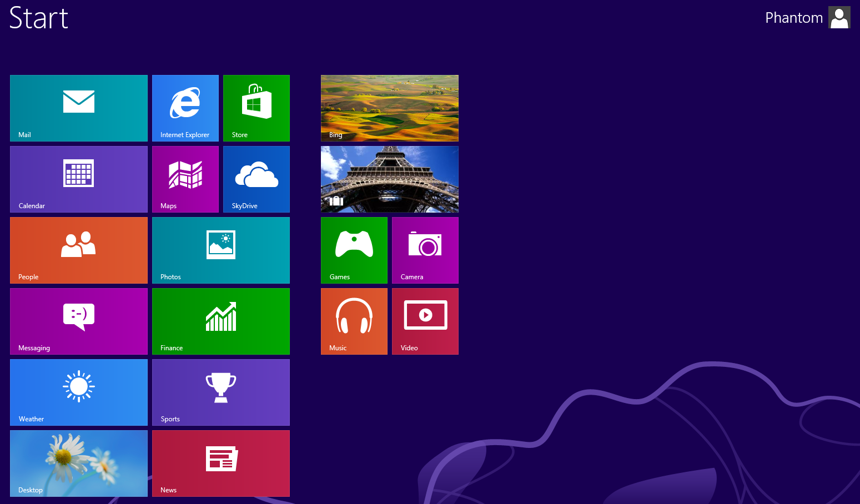860x504 pixels.
Task: Open the Games controller tile
Action: (x=354, y=250)
